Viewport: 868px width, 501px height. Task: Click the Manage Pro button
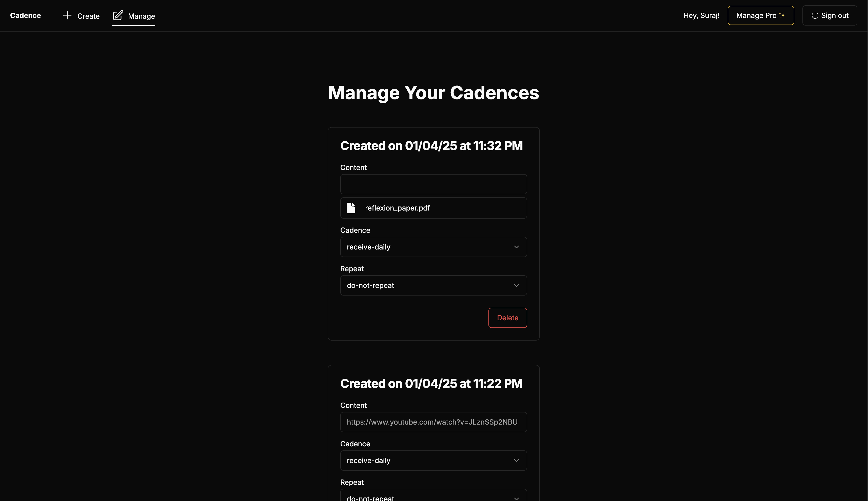click(x=761, y=15)
